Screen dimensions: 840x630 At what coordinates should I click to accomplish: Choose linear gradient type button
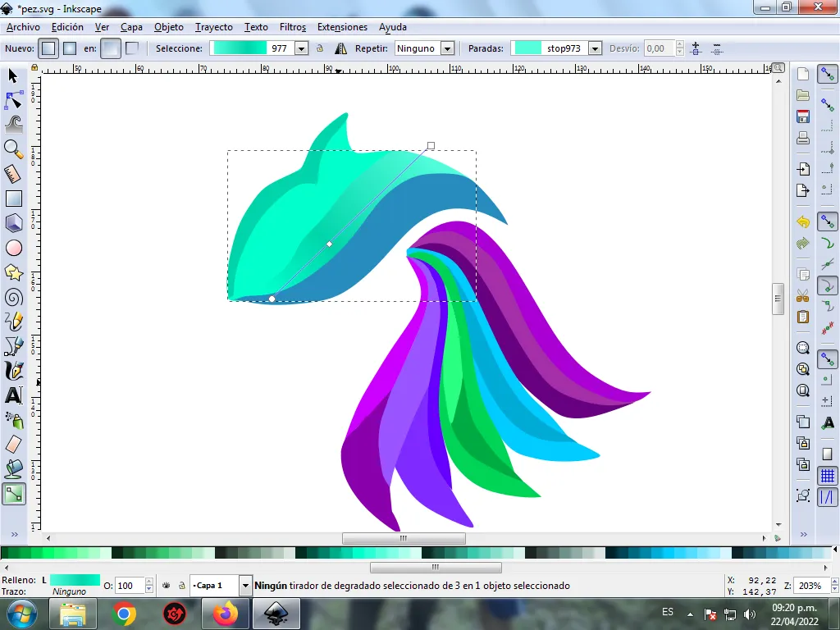pyautogui.click(x=48, y=48)
